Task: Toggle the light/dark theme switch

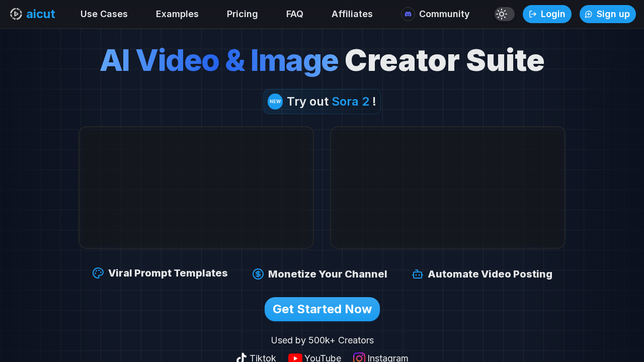Action: tap(504, 14)
